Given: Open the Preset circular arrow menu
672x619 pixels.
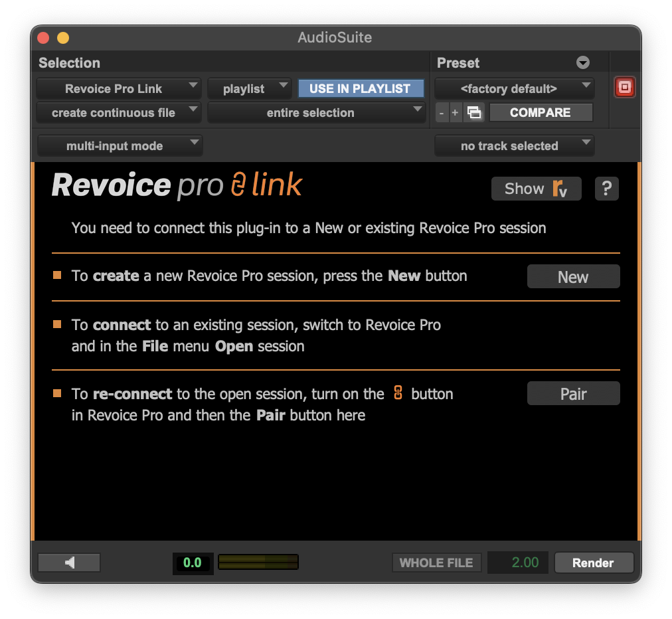Looking at the screenshot, I should click(x=582, y=63).
